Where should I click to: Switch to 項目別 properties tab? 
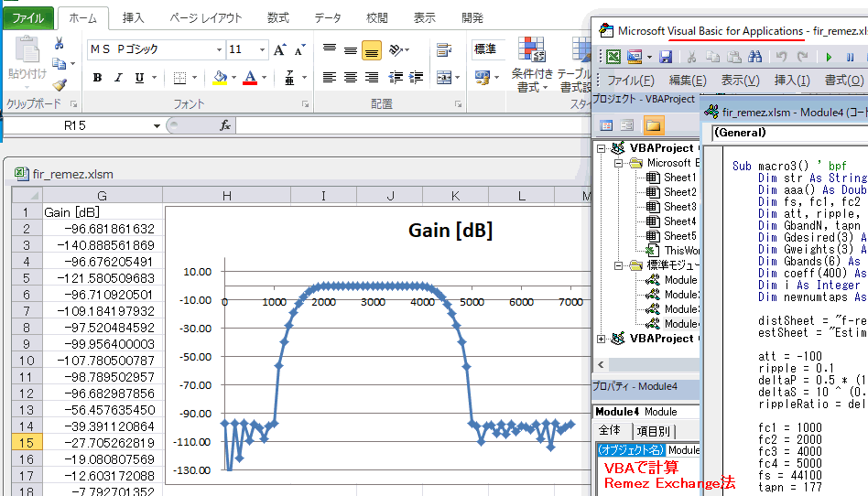pyautogui.click(x=654, y=431)
